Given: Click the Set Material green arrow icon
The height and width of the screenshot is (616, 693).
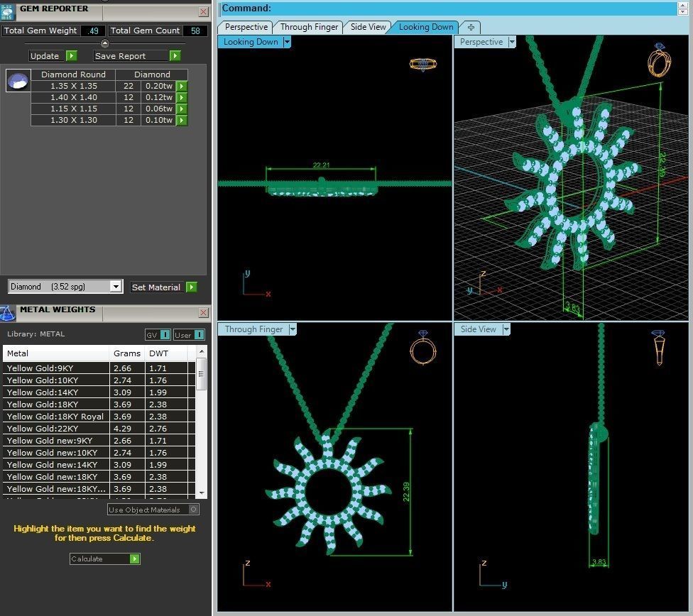Looking at the screenshot, I should tap(192, 287).
